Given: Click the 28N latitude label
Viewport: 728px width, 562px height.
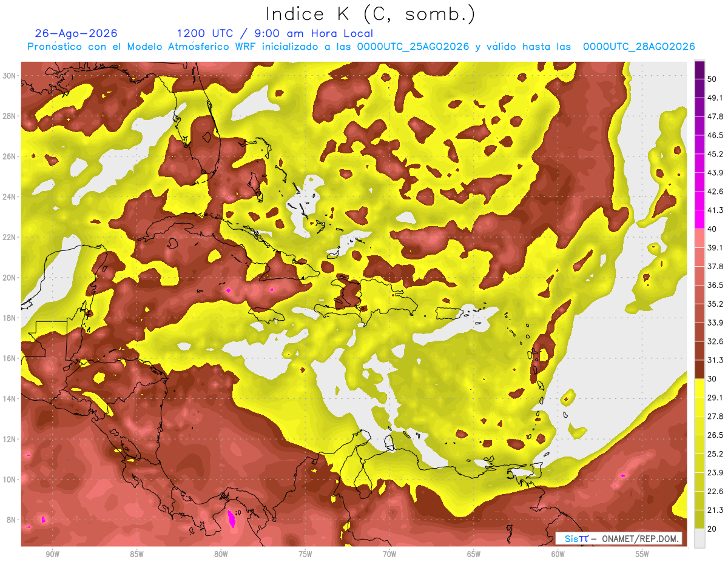Looking at the screenshot, I should (9, 116).
